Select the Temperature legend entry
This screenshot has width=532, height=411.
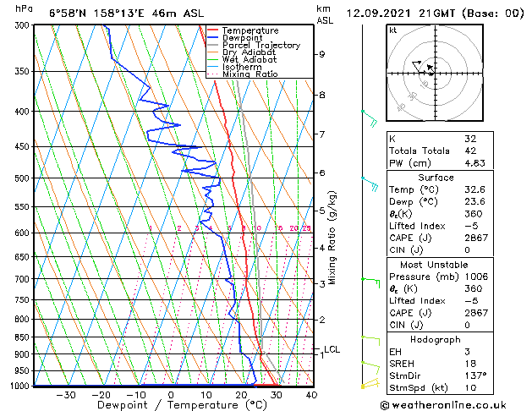coord(250,30)
